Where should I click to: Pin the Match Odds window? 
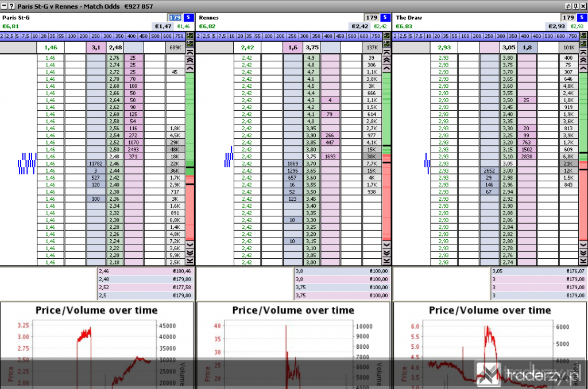[575, 6]
